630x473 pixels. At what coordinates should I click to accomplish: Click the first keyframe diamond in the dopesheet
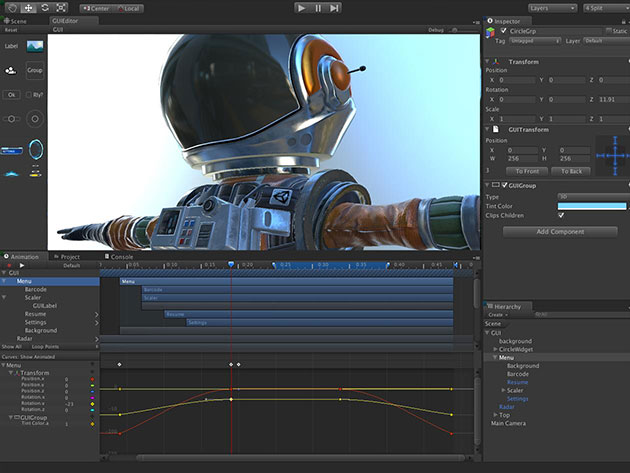click(119, 364)
